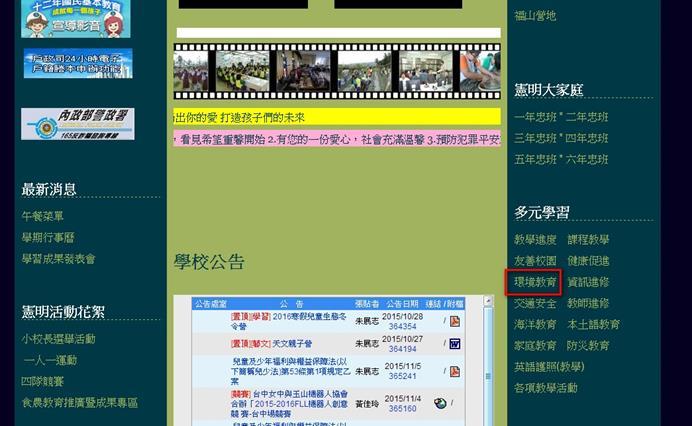Open 英語護照(教學) link
This screenshot has width=692, height=426.
click(549, 367)
